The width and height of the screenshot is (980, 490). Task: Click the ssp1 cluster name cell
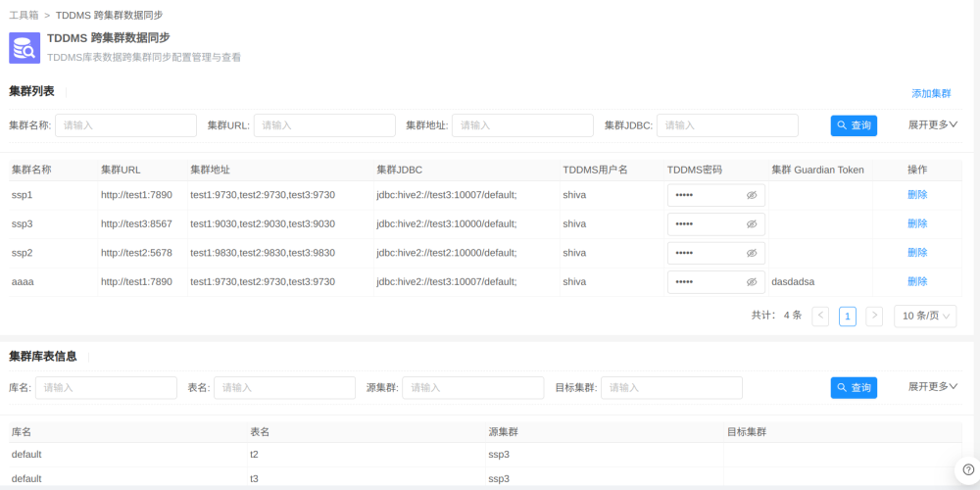click(x=22, y=195)
